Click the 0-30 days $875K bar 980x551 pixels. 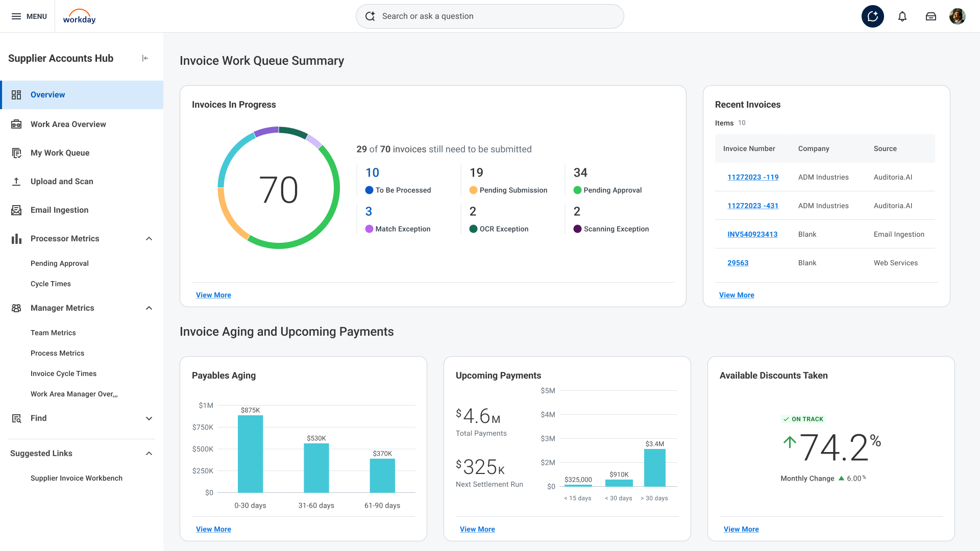(x=250, y=454)
